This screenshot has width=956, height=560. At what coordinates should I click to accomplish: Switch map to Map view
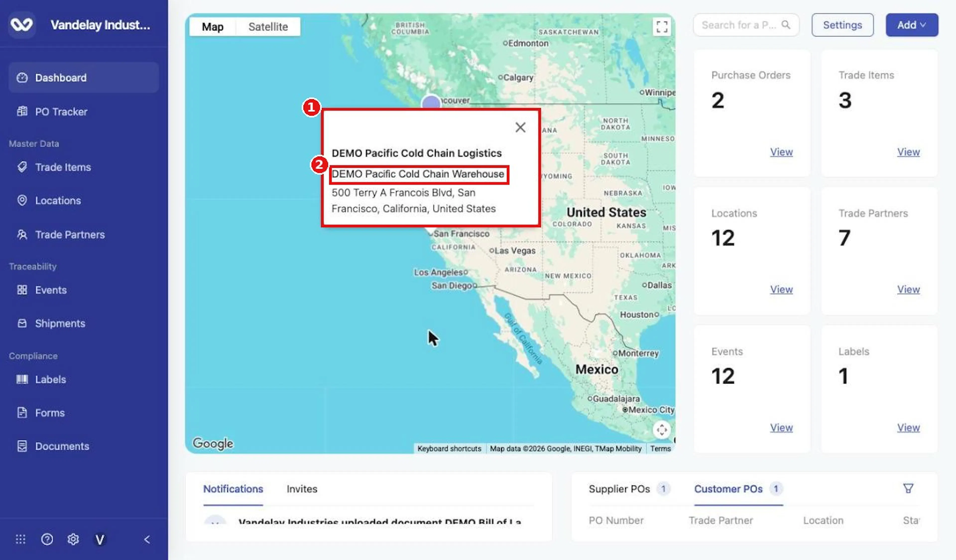click(x=212, y=27)
